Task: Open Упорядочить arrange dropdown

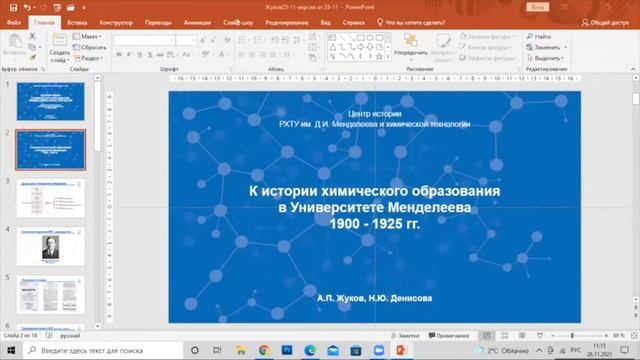Action: coord(411,47)
